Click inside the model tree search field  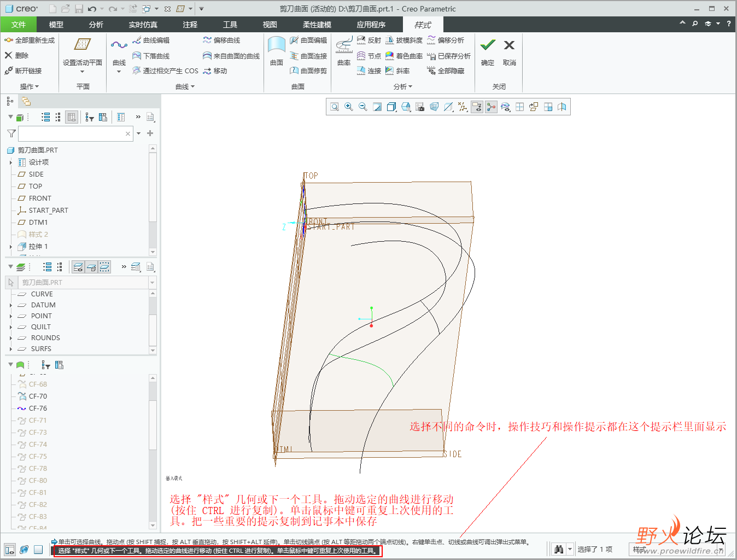(x=71, y=133)
